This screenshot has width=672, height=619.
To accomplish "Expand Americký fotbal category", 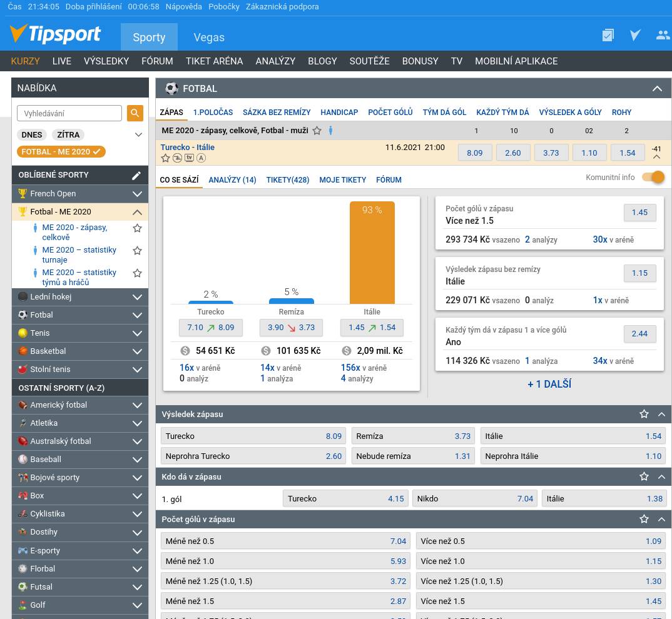I will [x=137, y=405].
